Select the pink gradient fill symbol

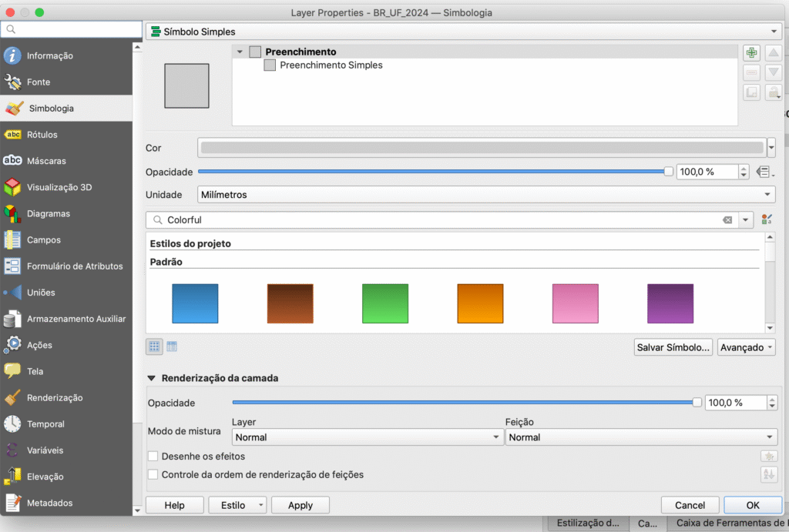(x=576, y=303)
